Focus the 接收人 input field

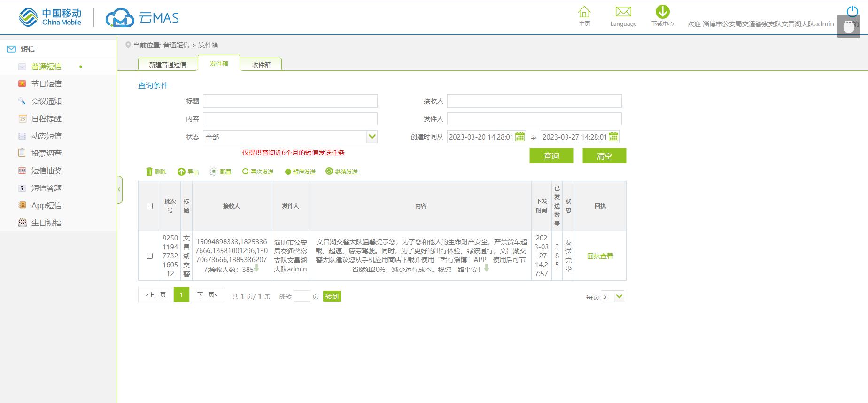point(535,101)
